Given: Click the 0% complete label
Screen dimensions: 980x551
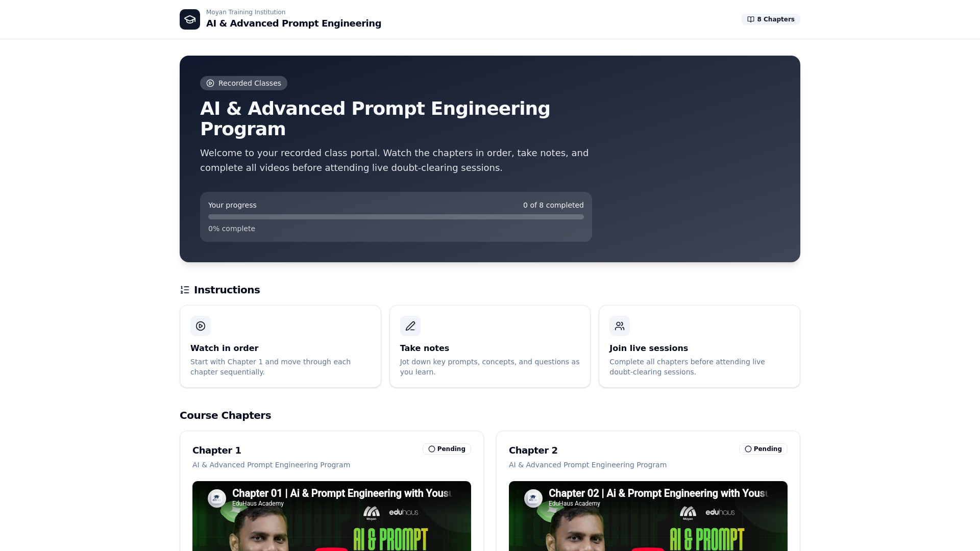Looking at the screenshot, I should 232,229.
